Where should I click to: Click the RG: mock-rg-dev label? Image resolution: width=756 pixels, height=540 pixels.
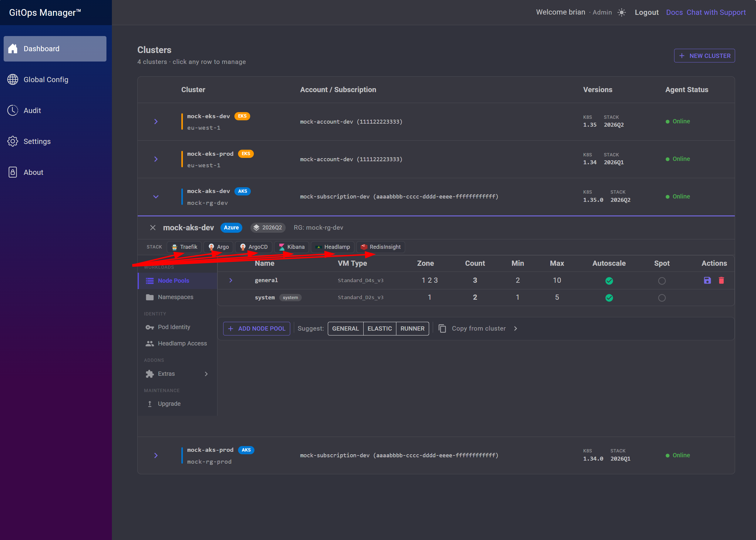coord(318,228)
